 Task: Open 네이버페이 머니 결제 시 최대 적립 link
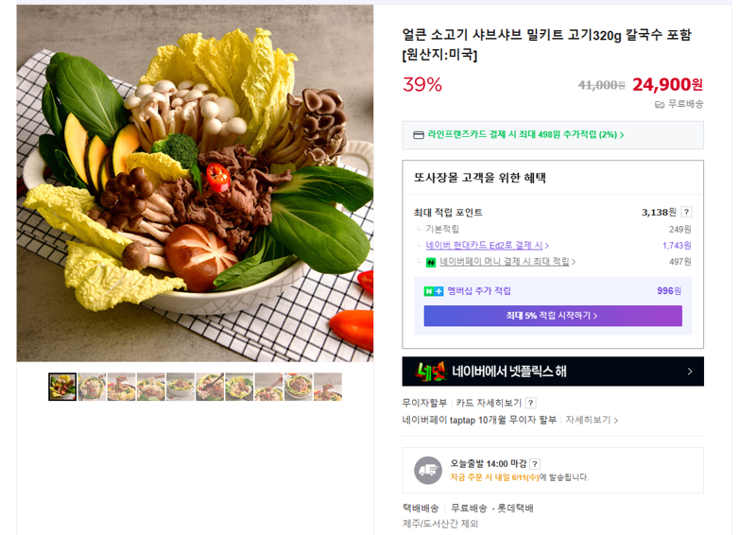click(507, 262)
